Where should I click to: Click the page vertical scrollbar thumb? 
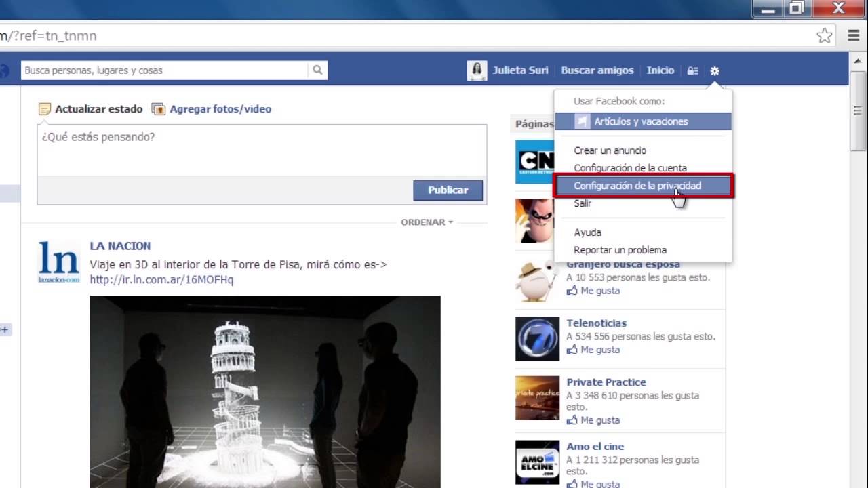point(857,112)
